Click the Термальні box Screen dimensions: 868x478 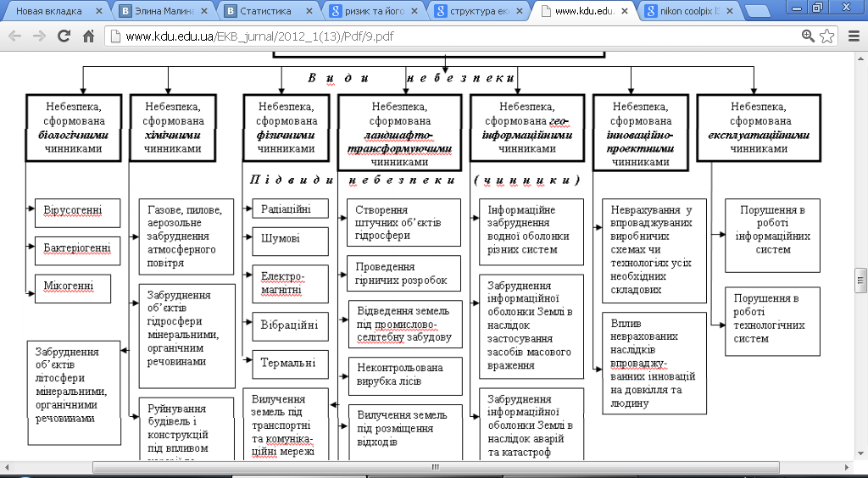[290, 364]
